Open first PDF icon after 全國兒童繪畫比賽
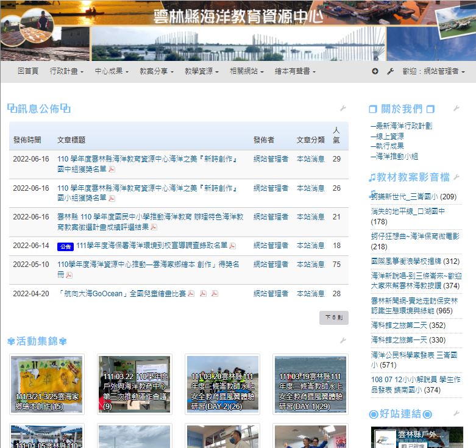The height and width of the screenshot is (448, 476). [191, 294]
